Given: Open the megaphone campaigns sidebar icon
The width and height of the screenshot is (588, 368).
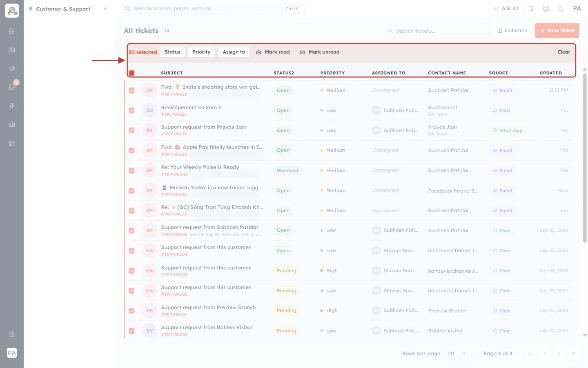Looking at the screenshot, I should pyautogui.click(x=12, y=68).
